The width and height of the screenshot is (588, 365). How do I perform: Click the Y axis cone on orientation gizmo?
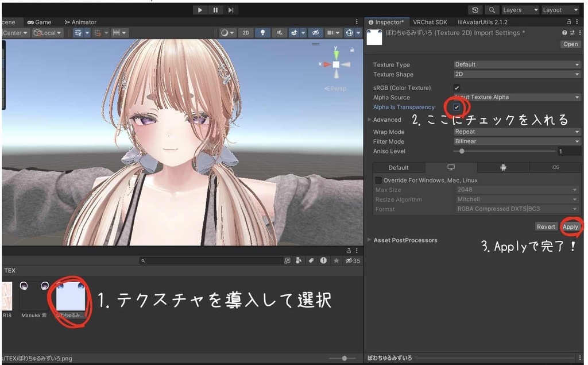[336, 54]
